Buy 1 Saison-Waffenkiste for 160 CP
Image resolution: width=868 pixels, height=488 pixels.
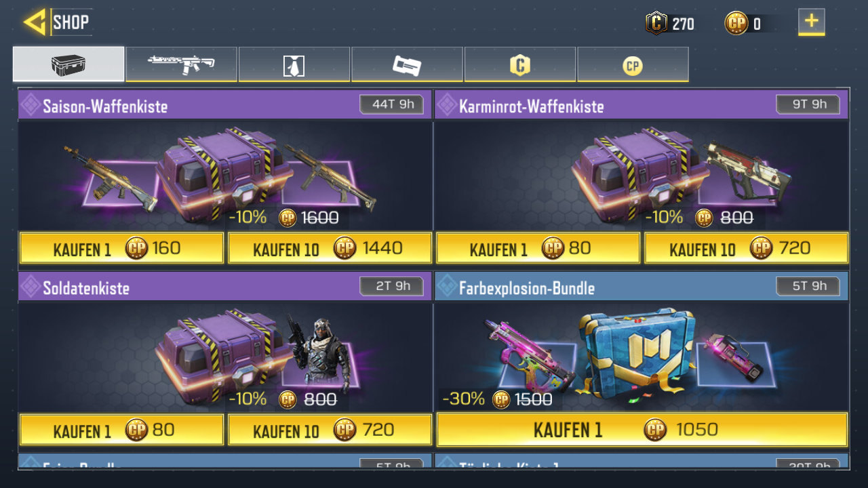point(121,248)
